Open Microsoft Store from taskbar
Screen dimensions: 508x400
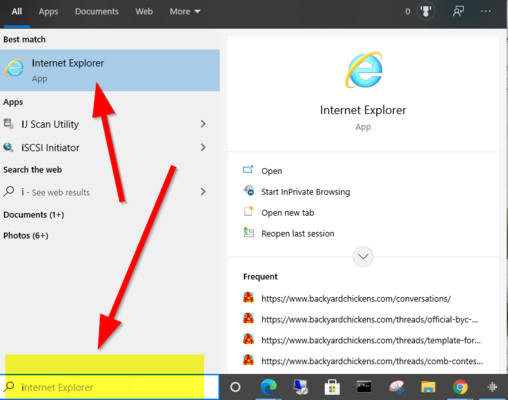[332, 387]
